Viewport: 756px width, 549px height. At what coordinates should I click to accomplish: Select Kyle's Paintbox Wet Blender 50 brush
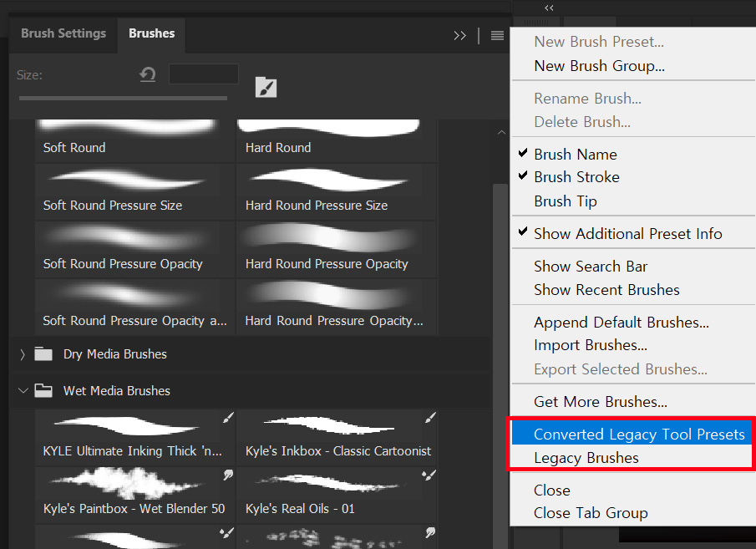pyautogui.click(x=134, y=495)
